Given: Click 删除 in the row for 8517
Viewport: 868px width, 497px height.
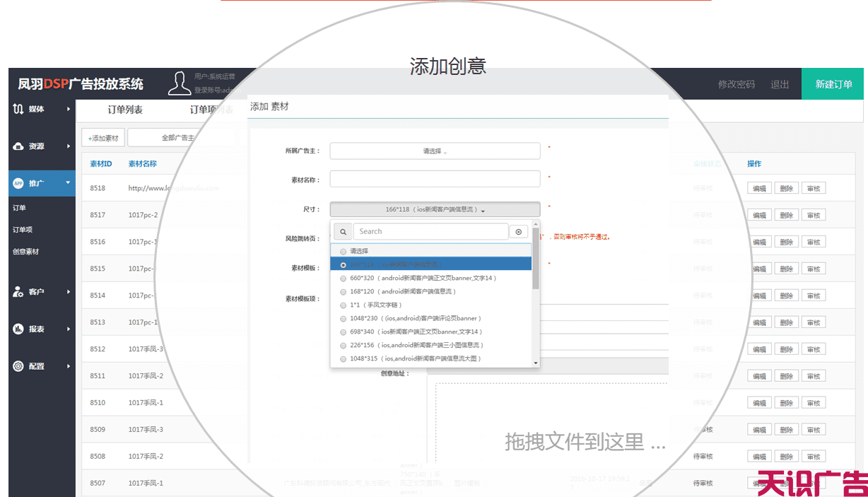Looking at the screenshot, I should coord(787,215).
